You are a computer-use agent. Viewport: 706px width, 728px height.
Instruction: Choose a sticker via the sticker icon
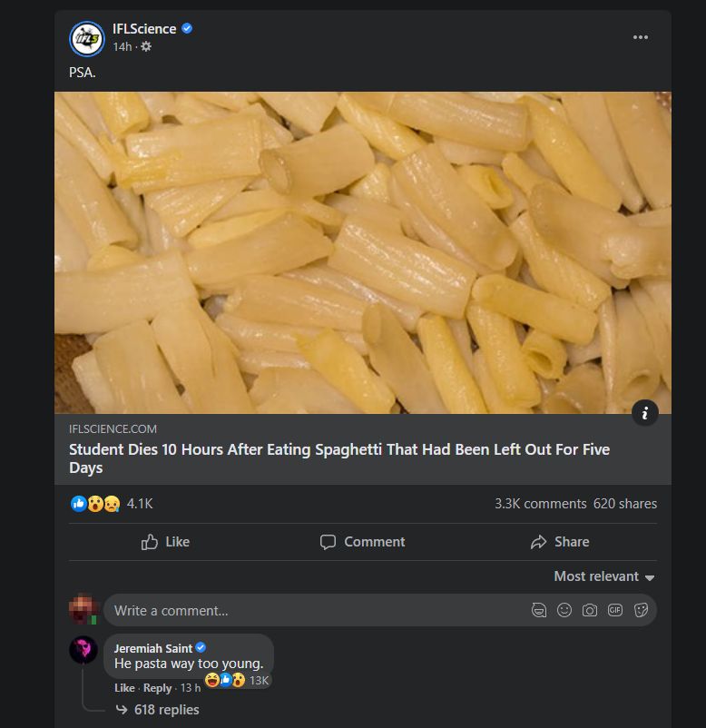coord(642,610)
